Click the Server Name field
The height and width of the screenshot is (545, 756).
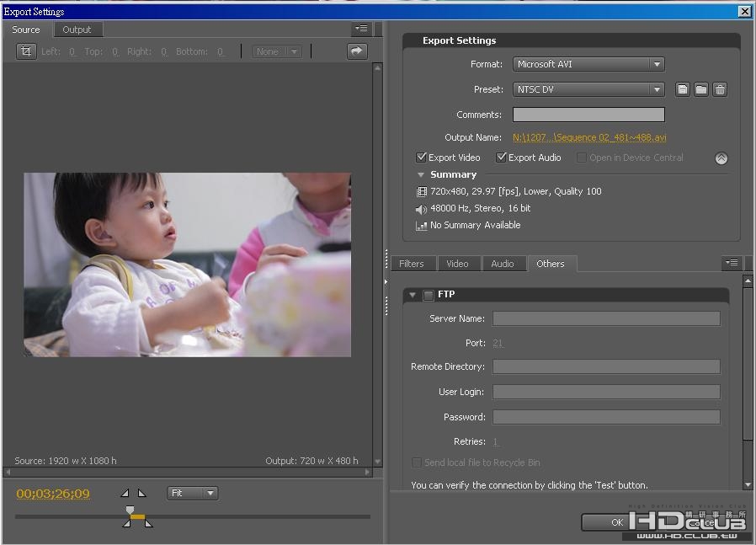[606, 318]
